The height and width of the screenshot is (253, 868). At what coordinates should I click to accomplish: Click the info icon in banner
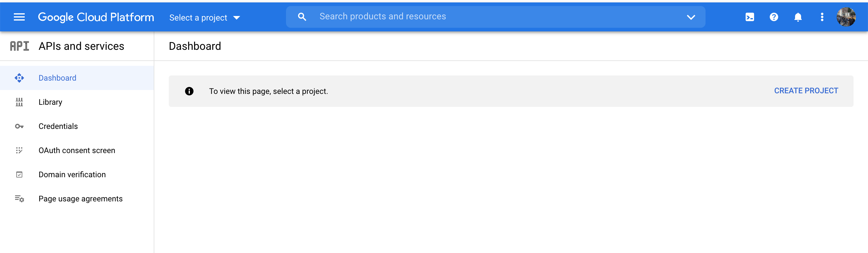(189, 91)
